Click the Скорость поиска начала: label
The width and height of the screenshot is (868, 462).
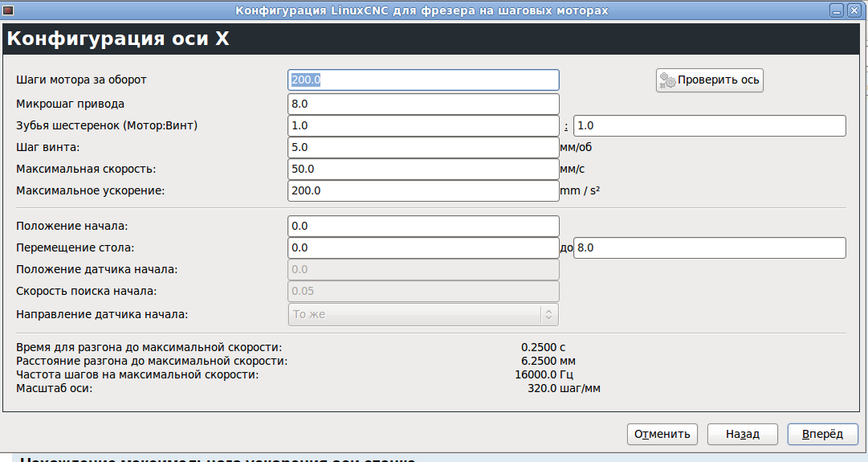point(87,291)
